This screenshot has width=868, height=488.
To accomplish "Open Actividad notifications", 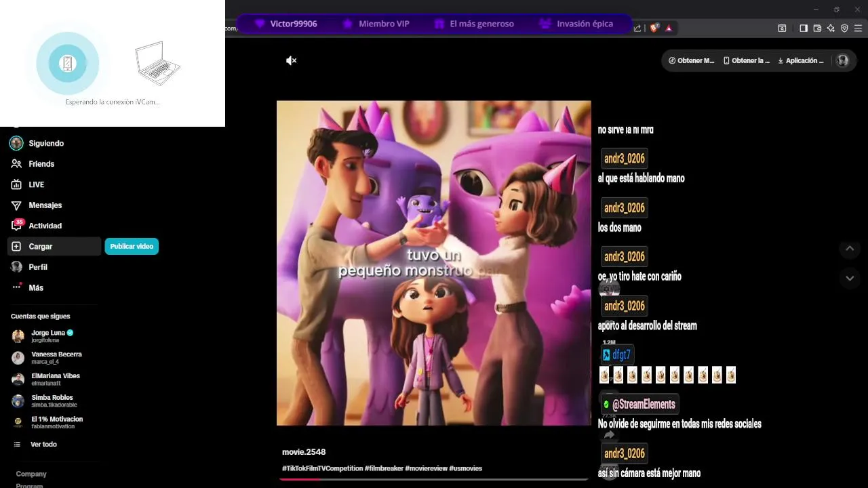I will pos(37,226).
